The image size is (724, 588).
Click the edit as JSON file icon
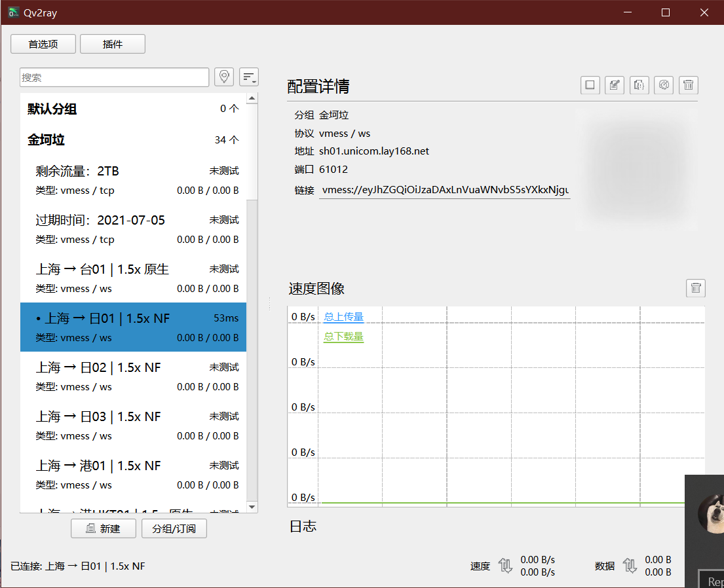point(639,85)
